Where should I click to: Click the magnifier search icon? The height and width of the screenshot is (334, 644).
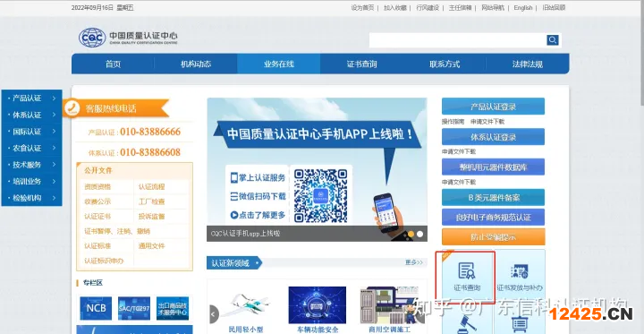(x=553, y=40)
